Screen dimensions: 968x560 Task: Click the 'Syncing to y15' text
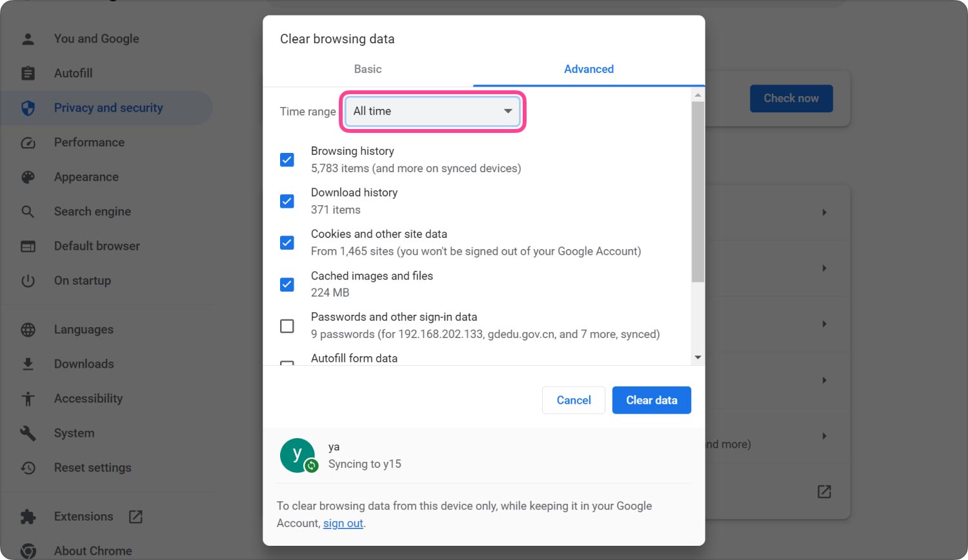(365, 464)
